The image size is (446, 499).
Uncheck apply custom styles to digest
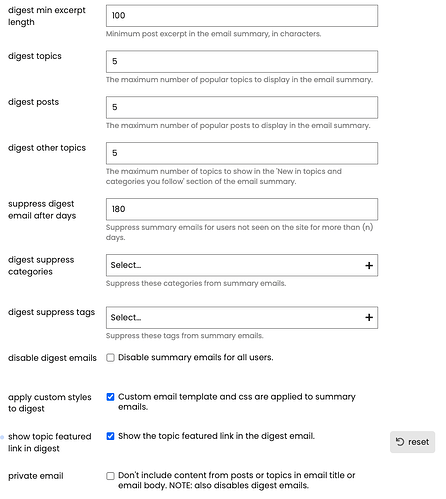(110, 397)
